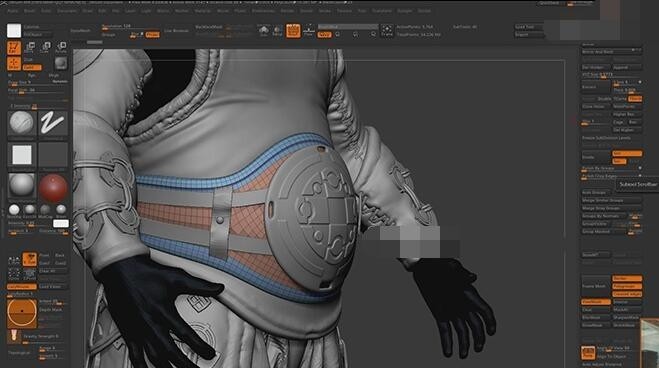659x368 pixels.
Task: Click the small sphere icon beside Draw
Action: click(x=61, y=63)
